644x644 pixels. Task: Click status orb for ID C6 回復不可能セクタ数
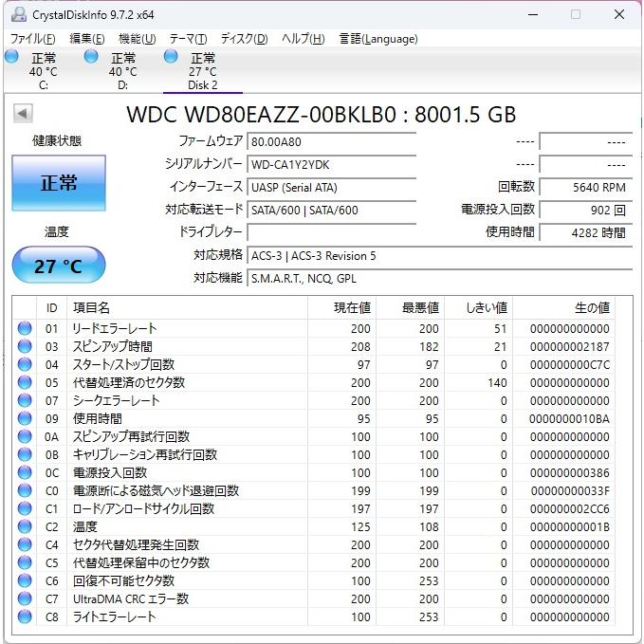coord(25,580)
